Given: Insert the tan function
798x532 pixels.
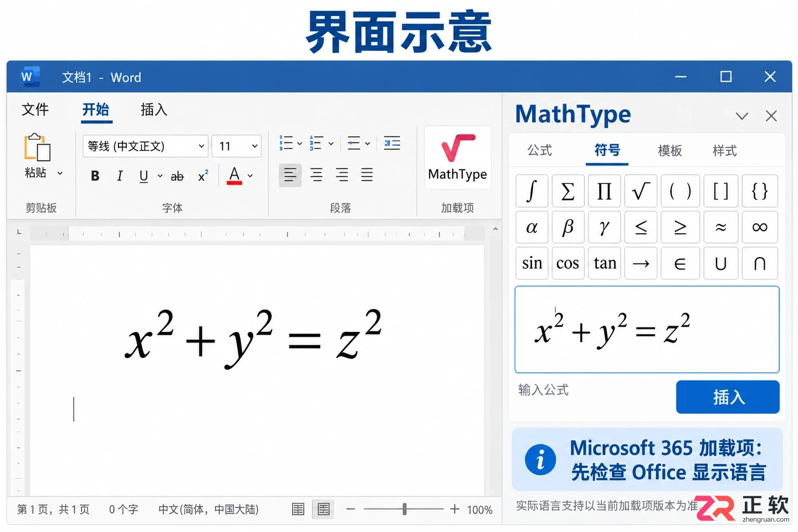Looking at the screenshot, I should coord(604,263).
